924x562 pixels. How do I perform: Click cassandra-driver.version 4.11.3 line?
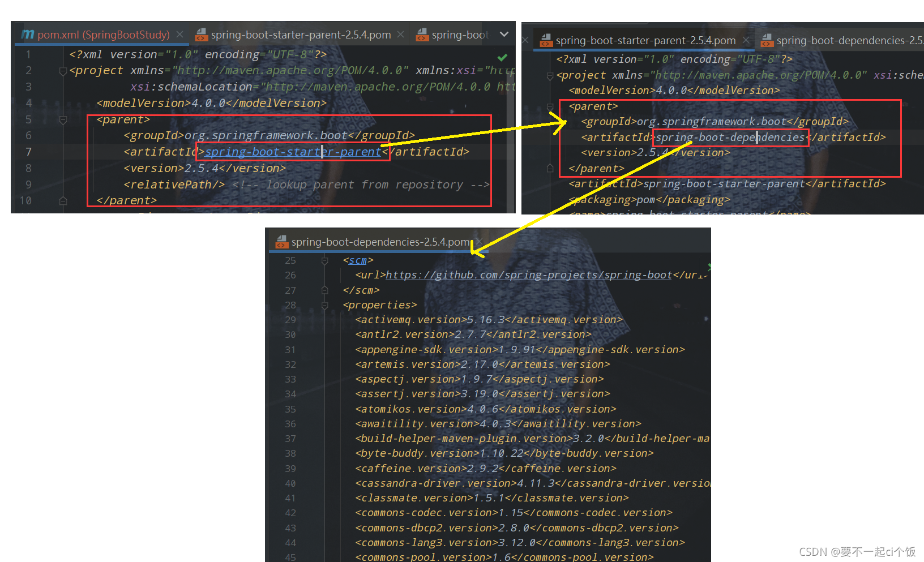pos(532,483)
